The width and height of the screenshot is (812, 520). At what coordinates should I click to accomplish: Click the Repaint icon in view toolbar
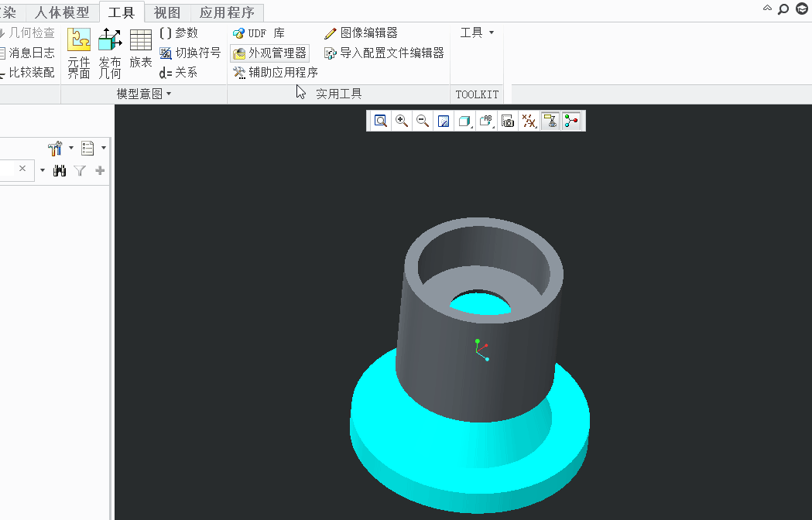tap(444, 121)
